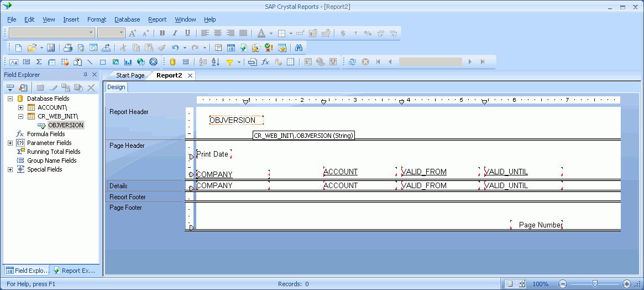This screenshot has width=644, height=290.
Task: Toggle Italic formatting
Action: coord(175,33)
